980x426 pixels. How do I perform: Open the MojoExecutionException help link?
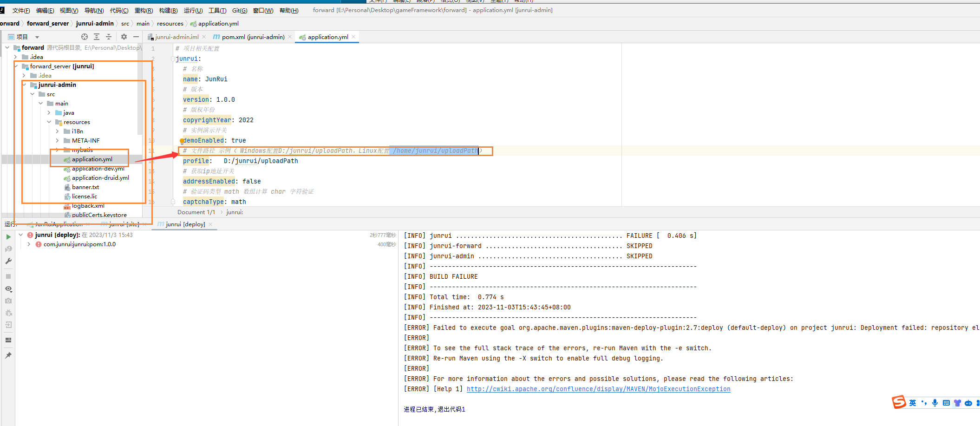598,389
